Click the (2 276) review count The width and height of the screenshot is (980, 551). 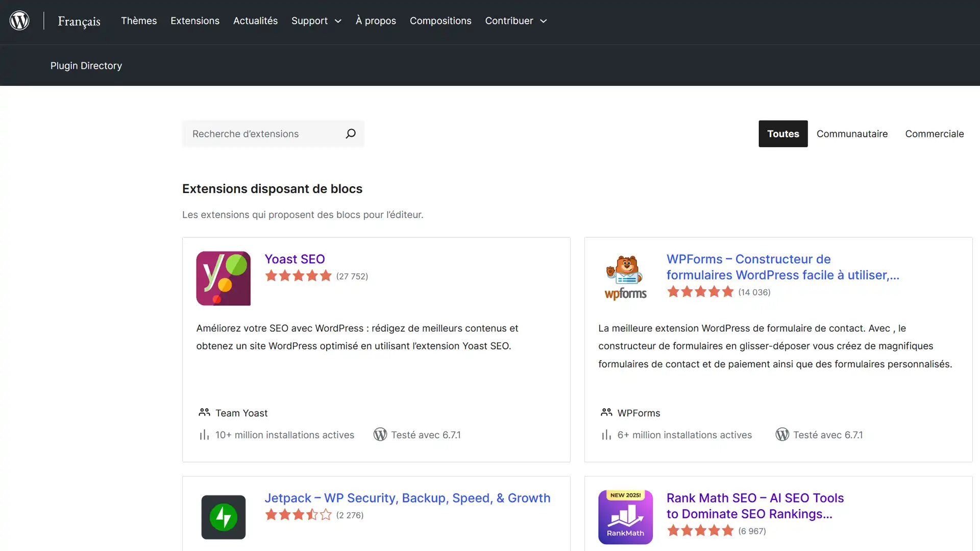[350, 515]
